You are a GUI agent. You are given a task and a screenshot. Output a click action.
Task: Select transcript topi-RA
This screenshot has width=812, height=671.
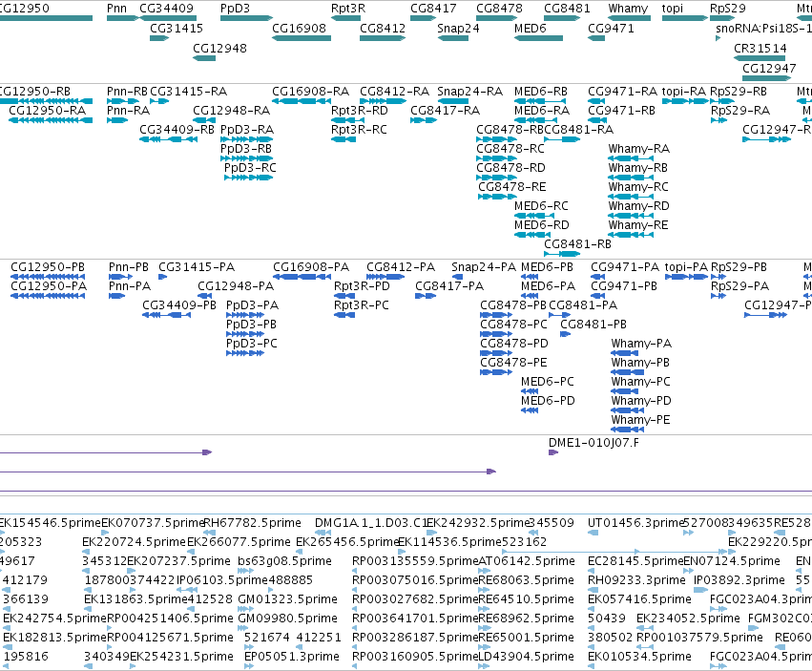click(x=683, y=92)
